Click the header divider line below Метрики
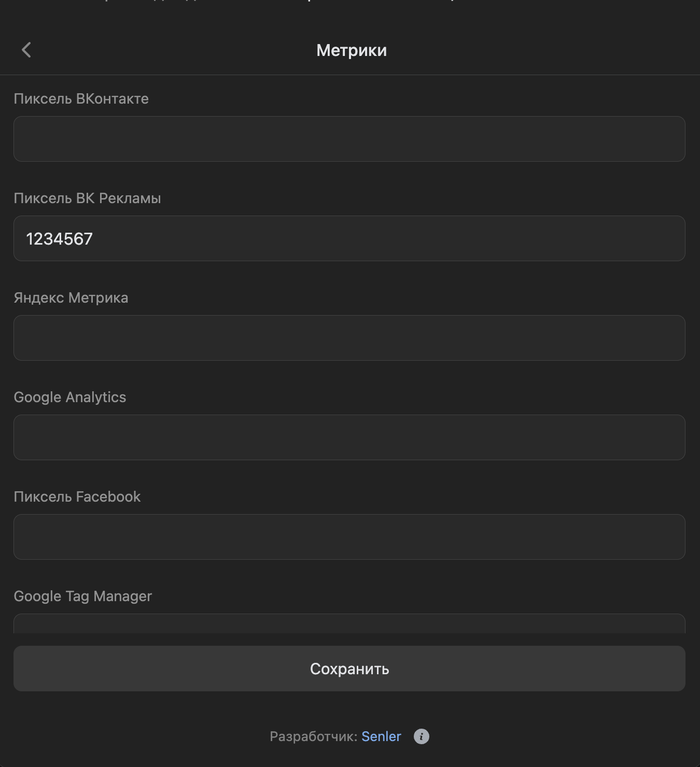Screen dimensions: 700x767 (350, 75)
